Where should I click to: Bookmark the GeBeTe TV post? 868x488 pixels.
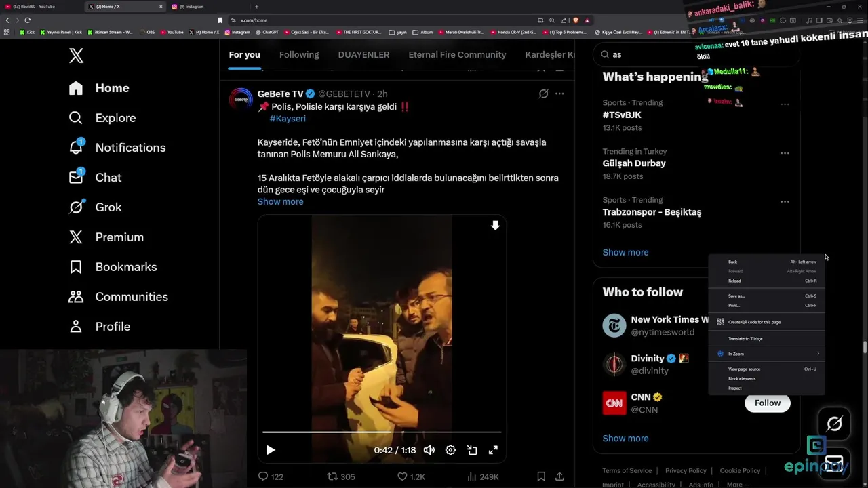pyautogui.click(x=541, y=476)
